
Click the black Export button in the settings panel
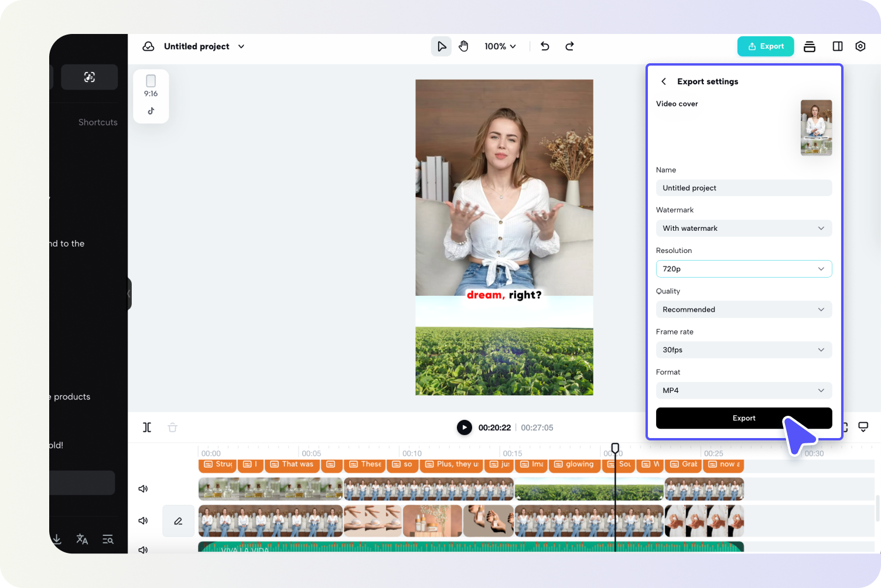[x=744, y=418]
